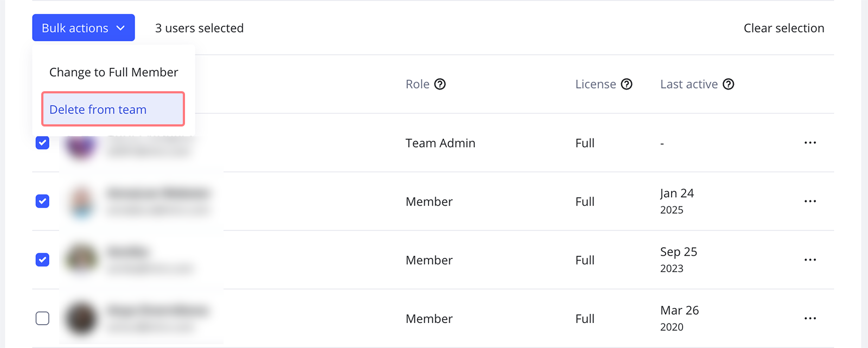Click the avatar in the Jan 24 2025 row
The image size is (868, 348).
[x=81, y=201]
